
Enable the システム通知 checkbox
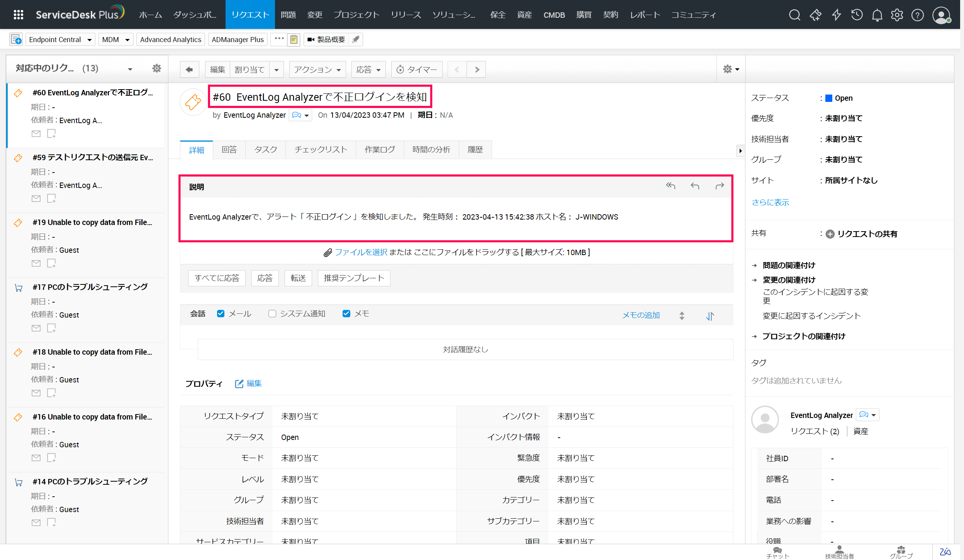272,313
